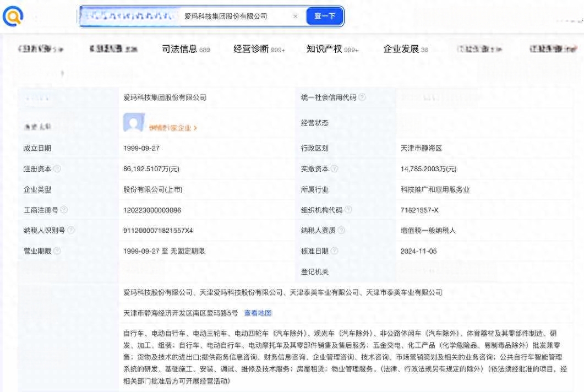Select the company name 爱玛科技集团股份有限公司 in table
This screenshot has width=584, height=392.
pyautogui.click(x=165, y=97)
